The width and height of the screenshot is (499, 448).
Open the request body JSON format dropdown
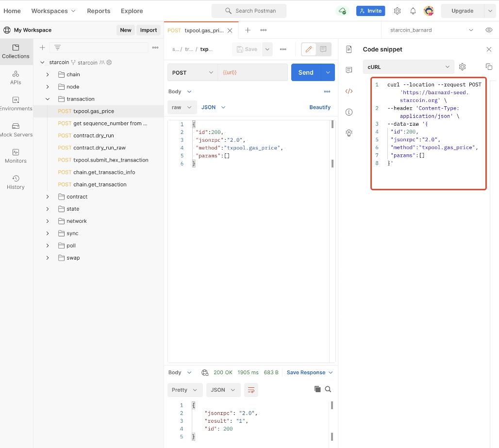213,107
